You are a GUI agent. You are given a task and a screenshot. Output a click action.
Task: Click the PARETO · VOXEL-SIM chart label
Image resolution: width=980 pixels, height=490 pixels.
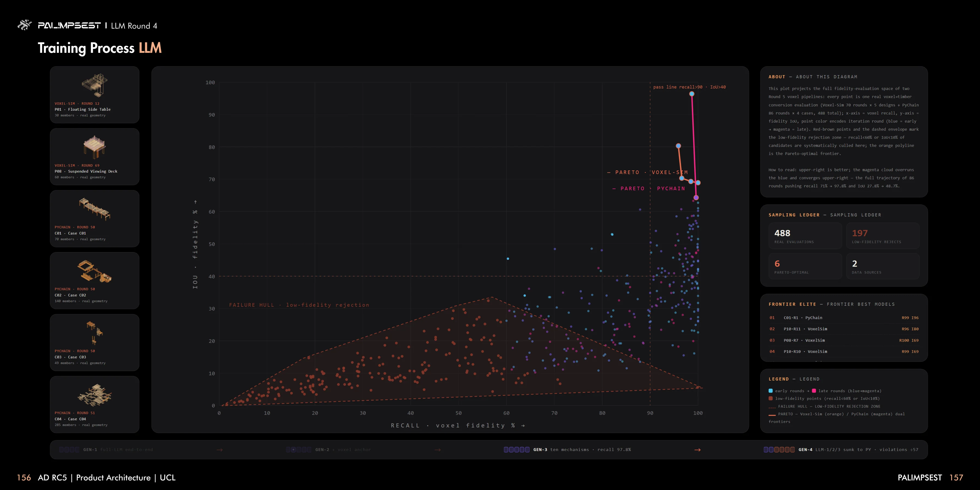coord(648,172)
